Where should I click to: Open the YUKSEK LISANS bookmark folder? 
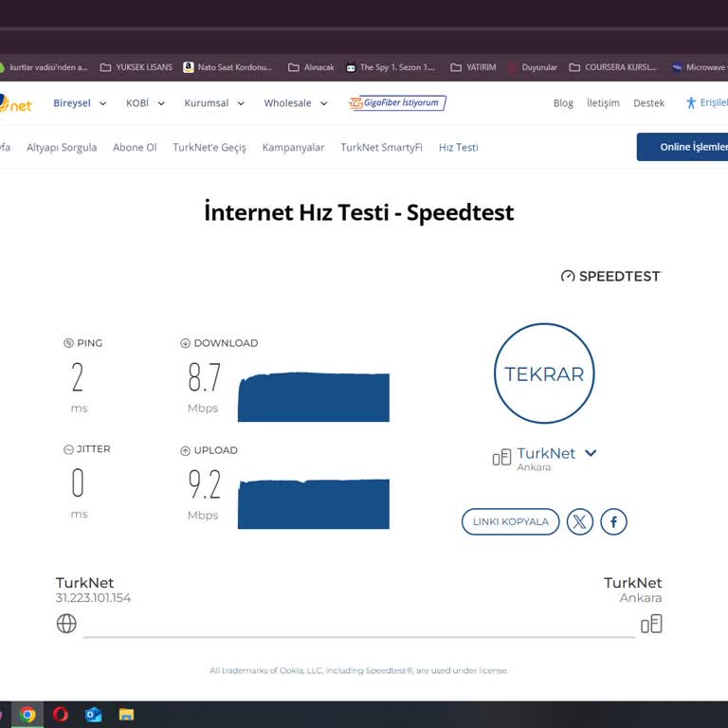coord(136,67)
